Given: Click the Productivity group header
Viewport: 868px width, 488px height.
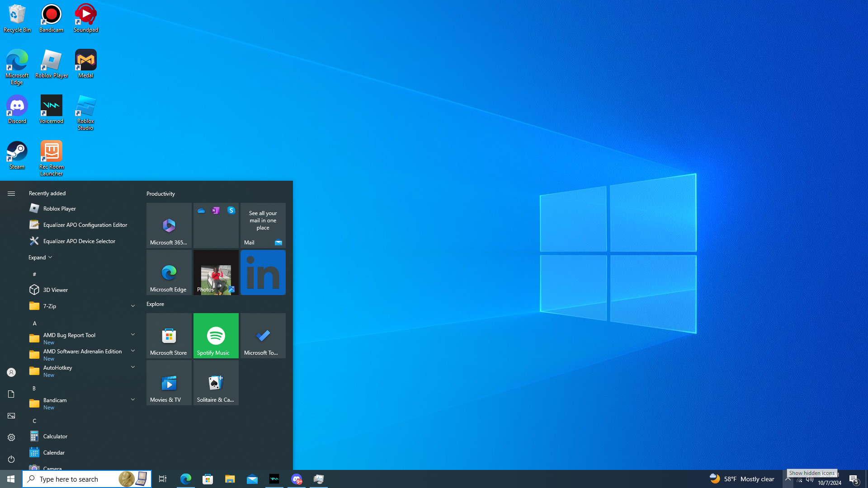Looking at the screenshot, I should pos(160,193).
